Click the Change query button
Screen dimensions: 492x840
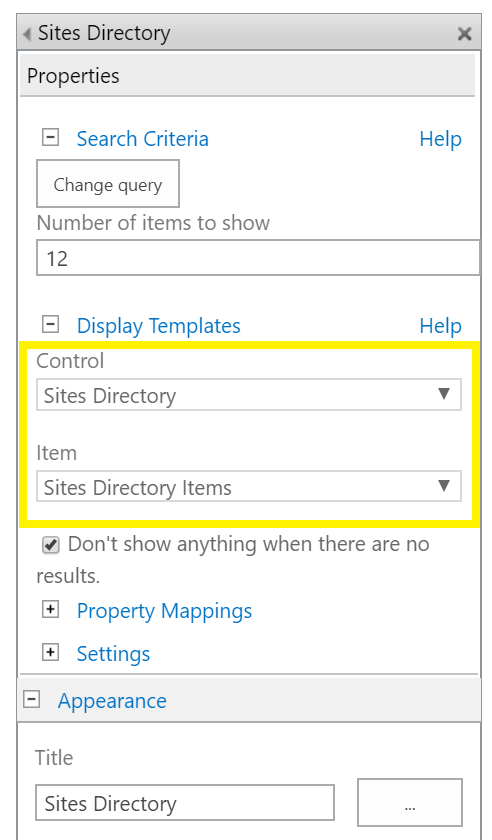pyautogui.click(x=108, y=184)
